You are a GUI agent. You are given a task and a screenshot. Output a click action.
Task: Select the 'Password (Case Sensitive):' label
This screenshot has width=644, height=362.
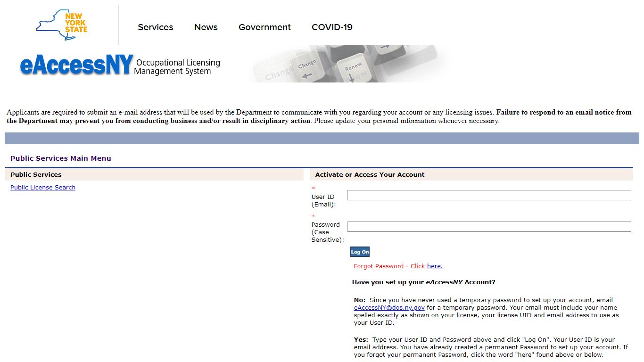[x=328, y=232]
